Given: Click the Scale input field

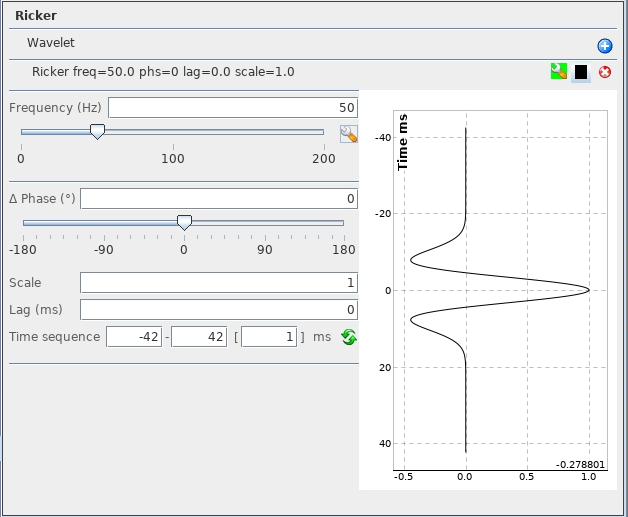Looking at the screenshot, I should coord(219,283).
